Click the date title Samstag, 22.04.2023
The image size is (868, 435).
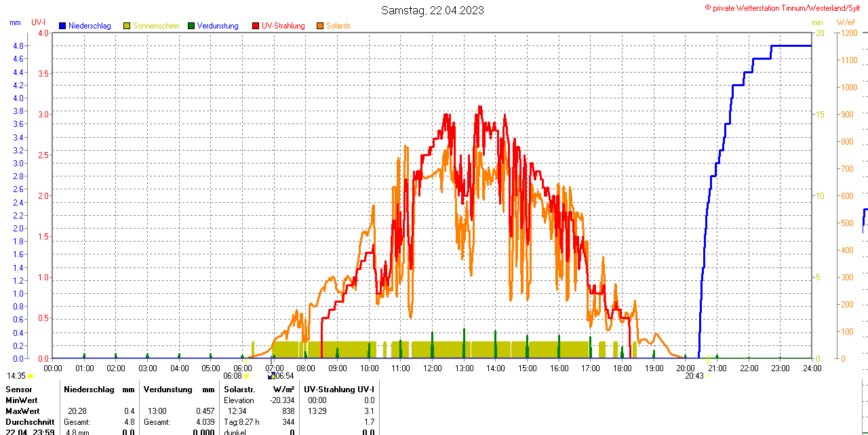coord(432,10)
